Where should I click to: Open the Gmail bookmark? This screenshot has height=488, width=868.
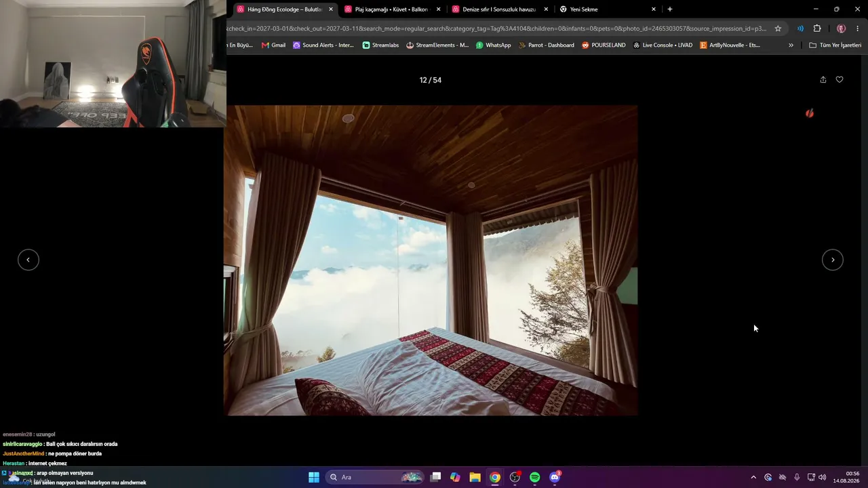click(x=274, y=45)
